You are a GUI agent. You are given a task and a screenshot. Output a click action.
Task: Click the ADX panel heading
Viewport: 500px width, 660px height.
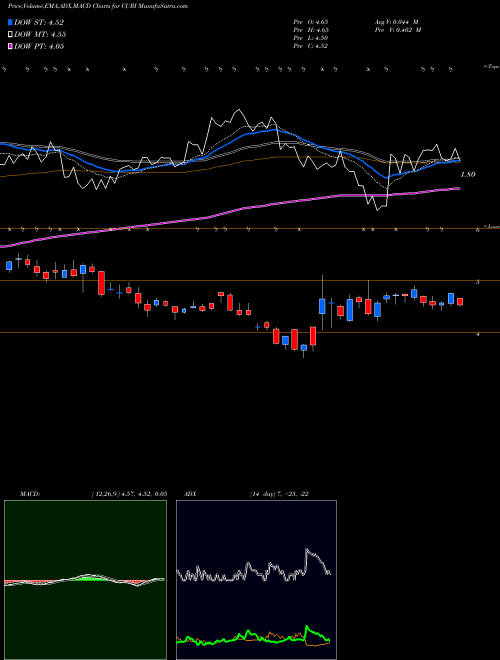click(191, 494)
